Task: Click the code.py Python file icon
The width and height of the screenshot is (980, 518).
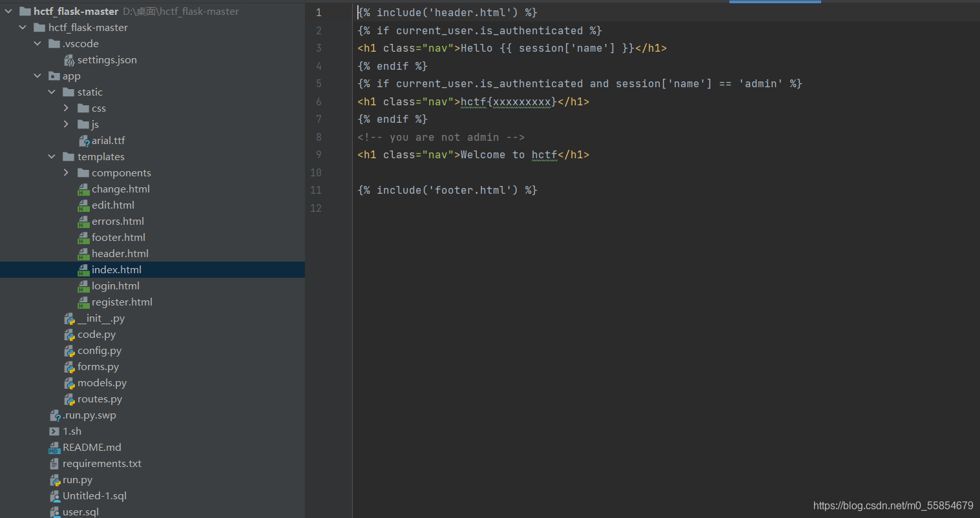Action: (69, 335)
